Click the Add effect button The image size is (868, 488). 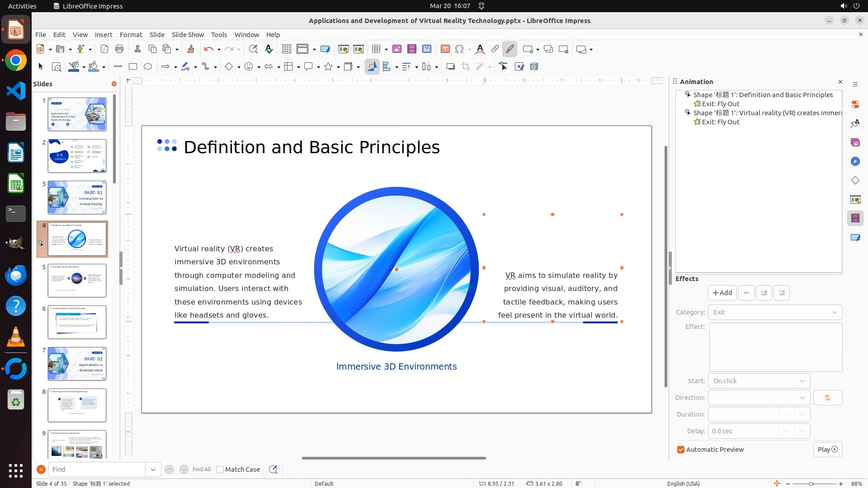(x=722, y=293)
